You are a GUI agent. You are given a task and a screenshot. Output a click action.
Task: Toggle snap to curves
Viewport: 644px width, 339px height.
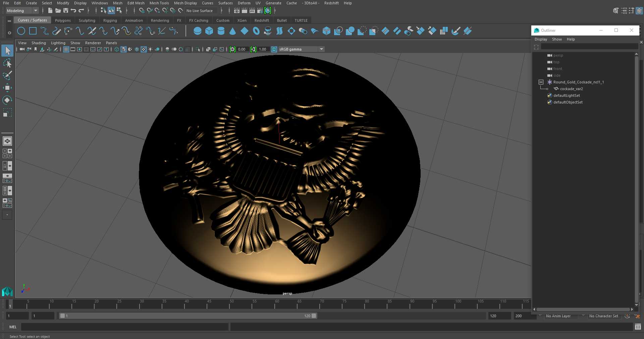pyautogui.click(x=150, y=11)
